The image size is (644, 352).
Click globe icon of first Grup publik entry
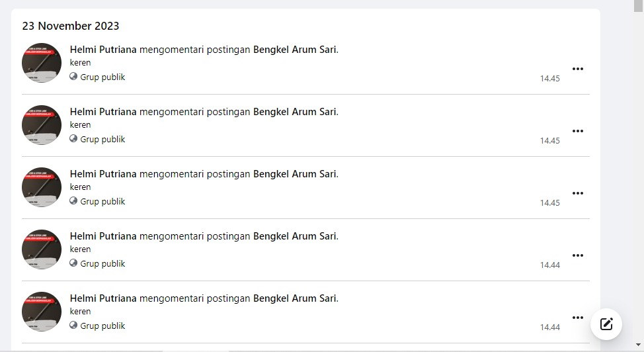click(x=73, y=77)
